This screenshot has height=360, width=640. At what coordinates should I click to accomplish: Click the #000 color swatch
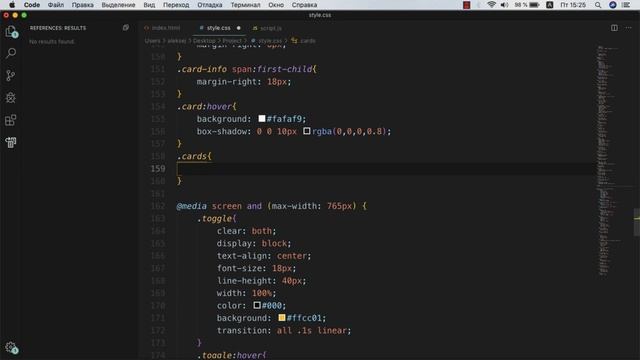pyautogui.click(x=257, y=305)
